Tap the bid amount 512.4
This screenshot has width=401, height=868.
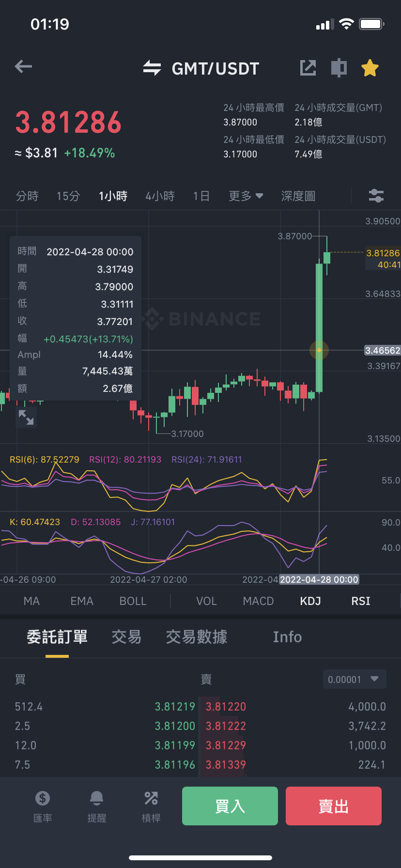point(29,707)
